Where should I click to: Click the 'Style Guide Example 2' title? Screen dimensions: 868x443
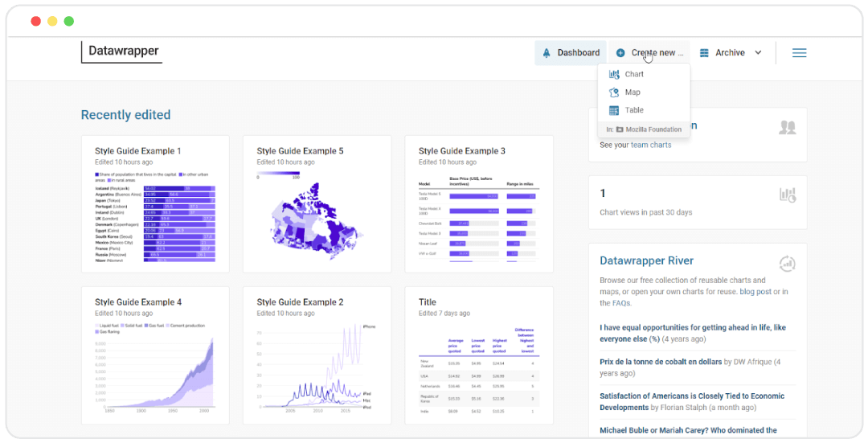[300, 302]
